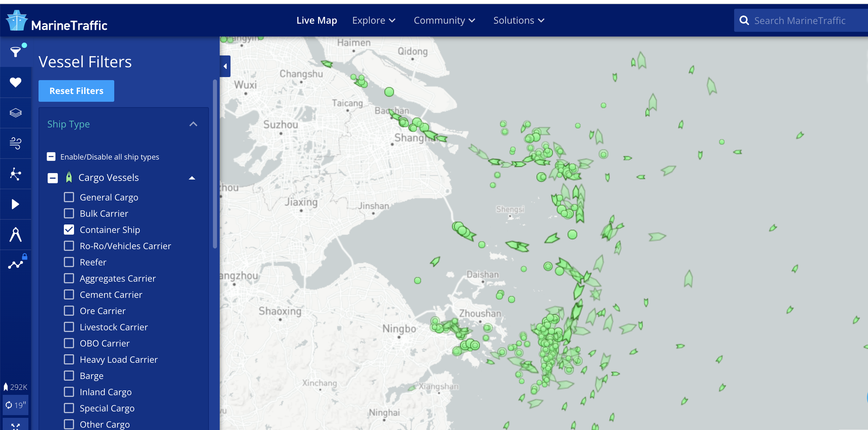Click the favorites/heart icon in sidebar

(15, 83)
